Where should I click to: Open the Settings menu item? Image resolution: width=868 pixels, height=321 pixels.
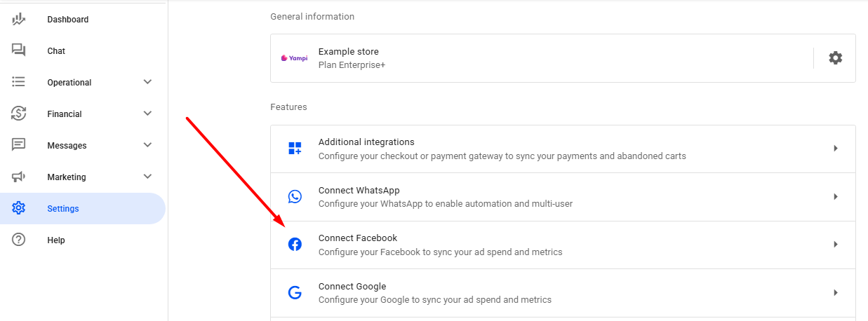pos(63,209)
